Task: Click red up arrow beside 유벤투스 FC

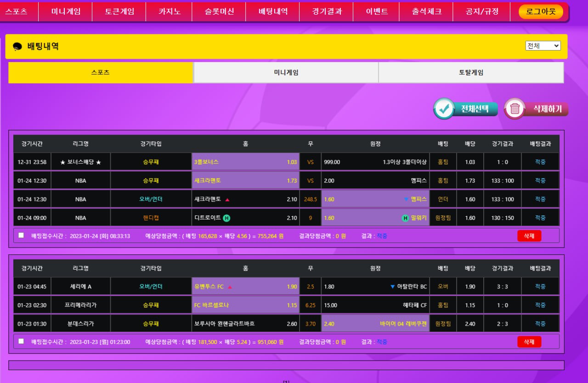Action: click(230, 287)
